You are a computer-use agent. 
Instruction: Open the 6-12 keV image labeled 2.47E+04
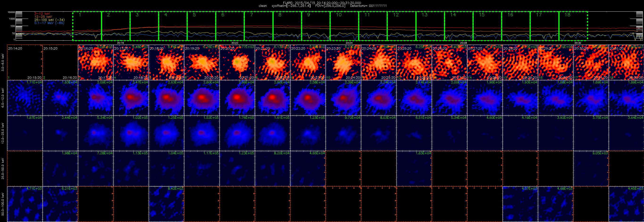click(x=131, y=98)
